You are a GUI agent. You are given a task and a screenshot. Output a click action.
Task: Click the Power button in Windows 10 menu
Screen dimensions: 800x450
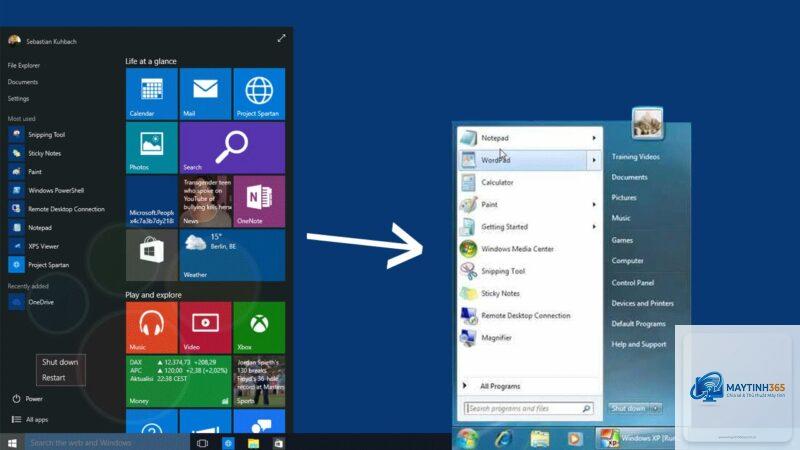pos(28,399)
